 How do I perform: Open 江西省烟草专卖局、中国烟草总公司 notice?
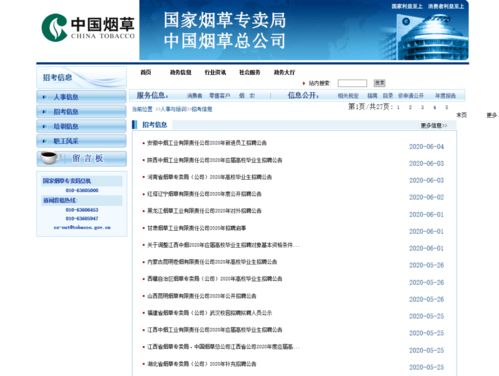(x=223, y=347)
